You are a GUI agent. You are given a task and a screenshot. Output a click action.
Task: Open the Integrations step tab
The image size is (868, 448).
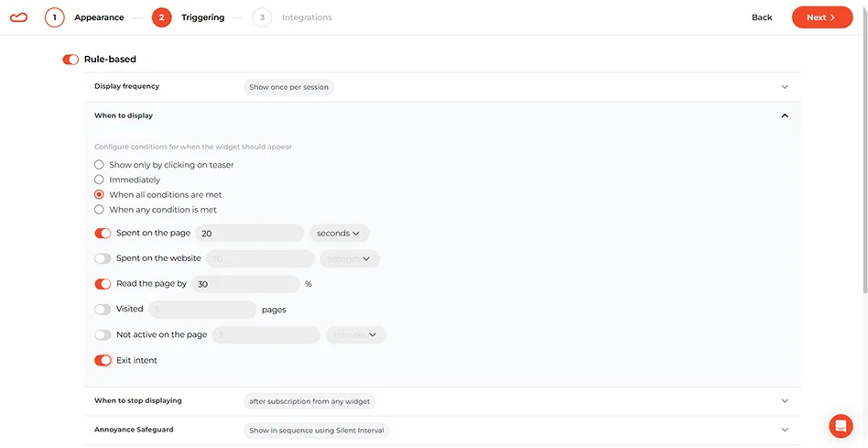click(307, 17)
